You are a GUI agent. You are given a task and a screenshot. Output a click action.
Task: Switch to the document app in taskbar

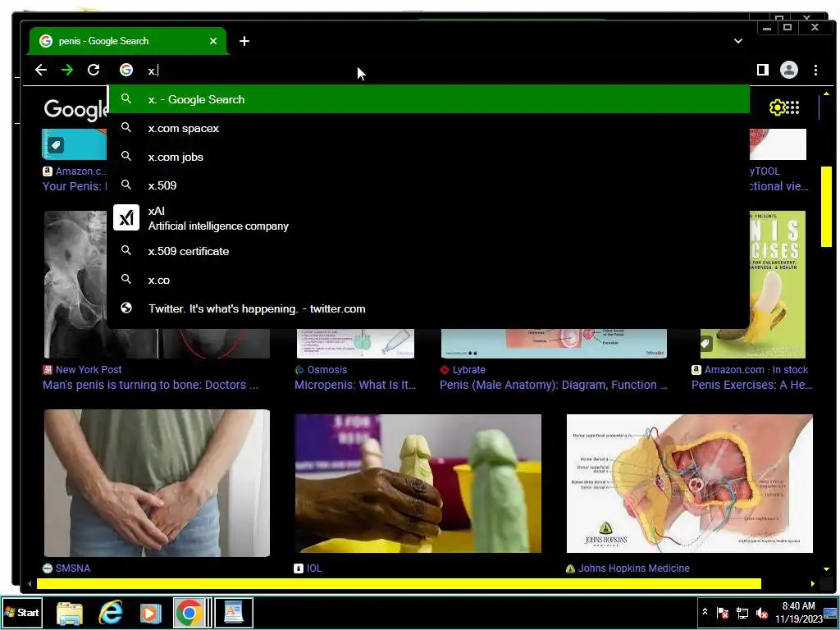[234, 613]
